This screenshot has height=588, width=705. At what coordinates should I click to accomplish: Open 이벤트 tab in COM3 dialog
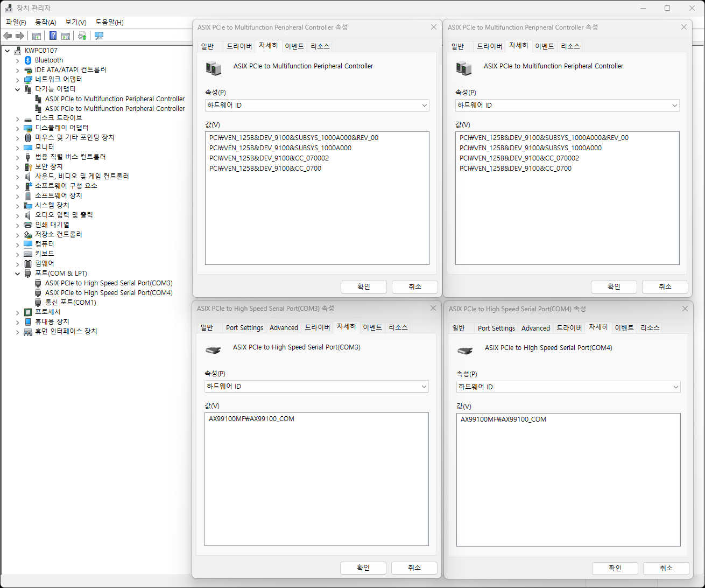coord(372,328)
